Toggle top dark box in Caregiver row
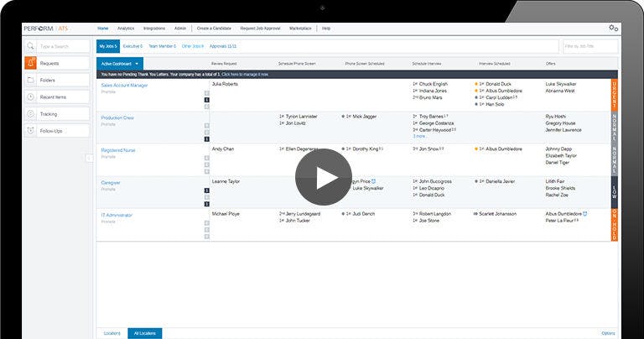Viewport: 644px width, 339px height. [x=206, y=190]
